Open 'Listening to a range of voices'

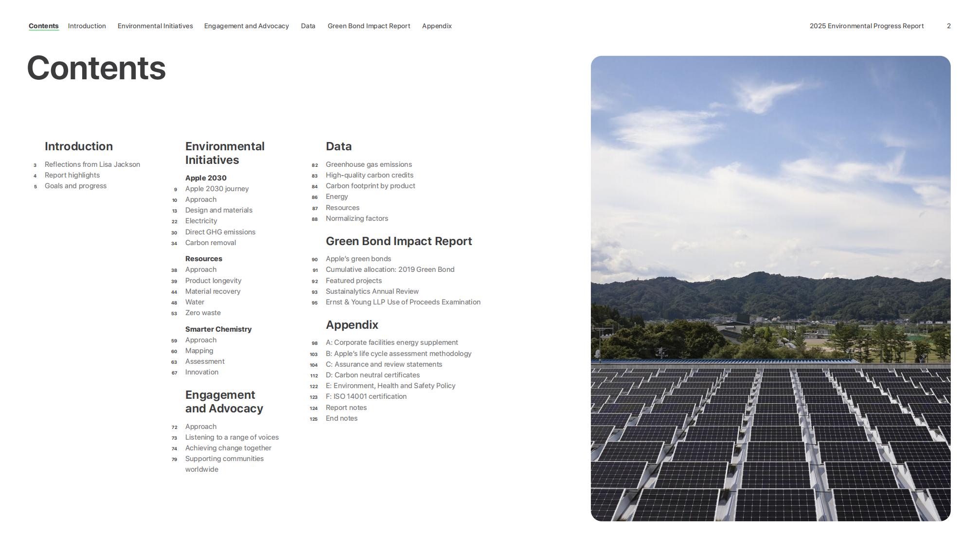coord(232,437)
